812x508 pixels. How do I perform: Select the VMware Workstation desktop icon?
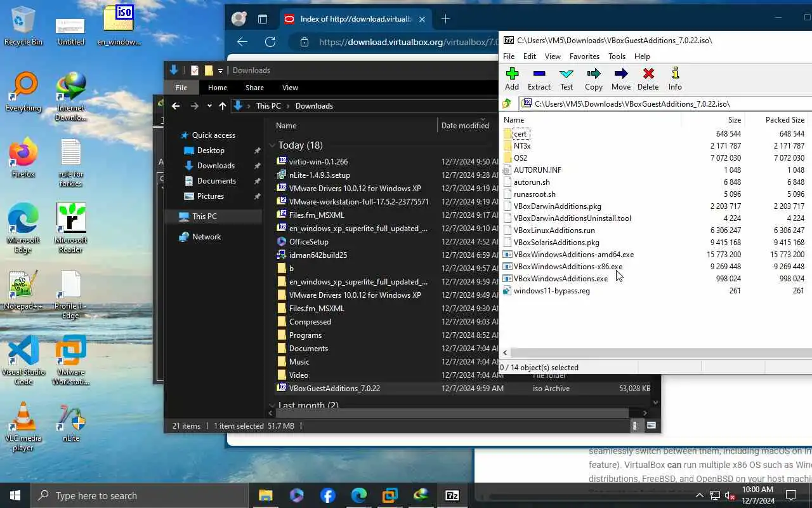[71, 361]
